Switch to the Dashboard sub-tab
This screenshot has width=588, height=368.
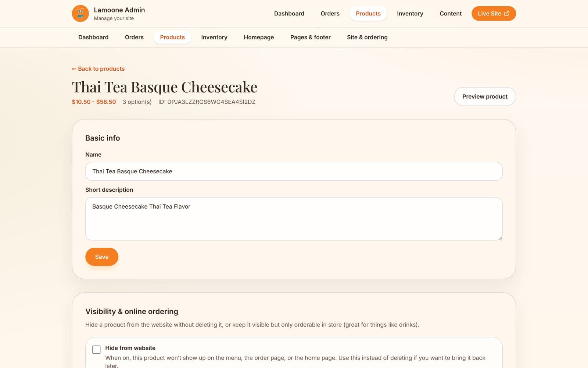(x=93, y=37)
